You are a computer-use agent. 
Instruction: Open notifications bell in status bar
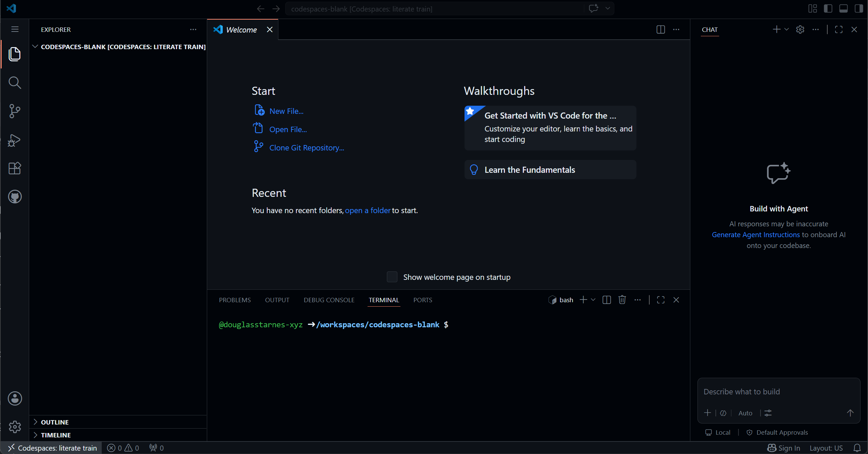coord(857,448)
